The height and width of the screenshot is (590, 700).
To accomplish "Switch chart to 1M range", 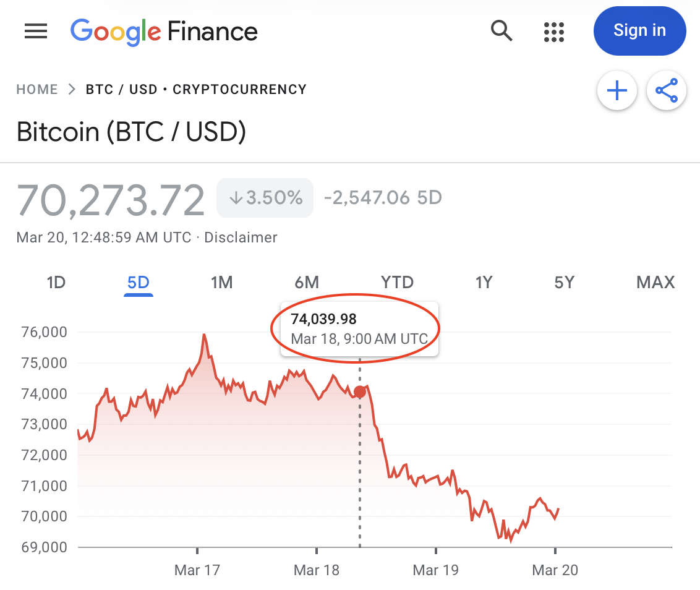I will 221,283.
